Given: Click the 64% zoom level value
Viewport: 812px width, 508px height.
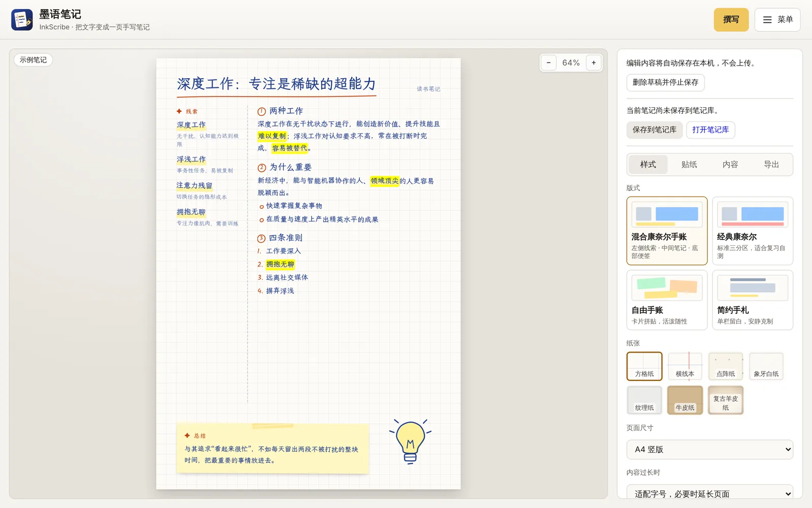Looking at the screenshot, I should pyautogui.click(x=571, y=63).
